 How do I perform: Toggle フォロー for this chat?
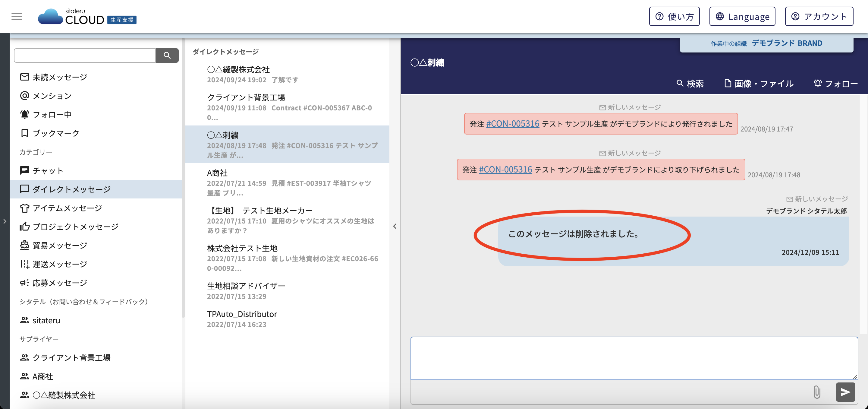pyautogui.click(x=835, y=83)
